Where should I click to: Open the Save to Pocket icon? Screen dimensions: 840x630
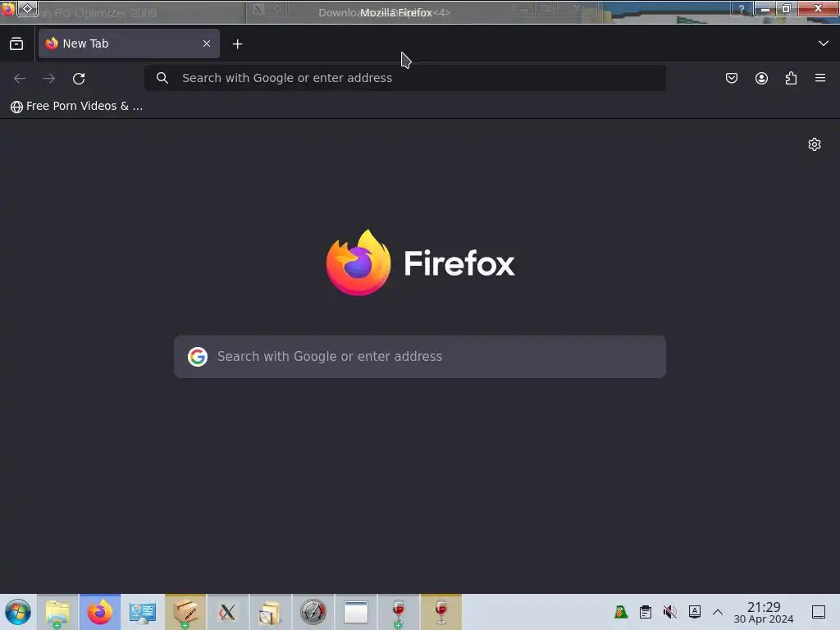[732, 78]
